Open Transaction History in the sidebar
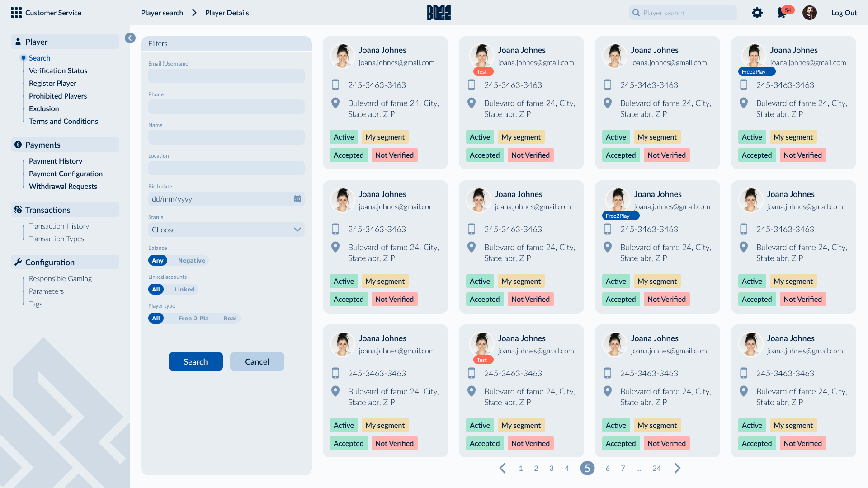Image resolution: width=868 pixels, height=488 pixels. click(59, 226)
